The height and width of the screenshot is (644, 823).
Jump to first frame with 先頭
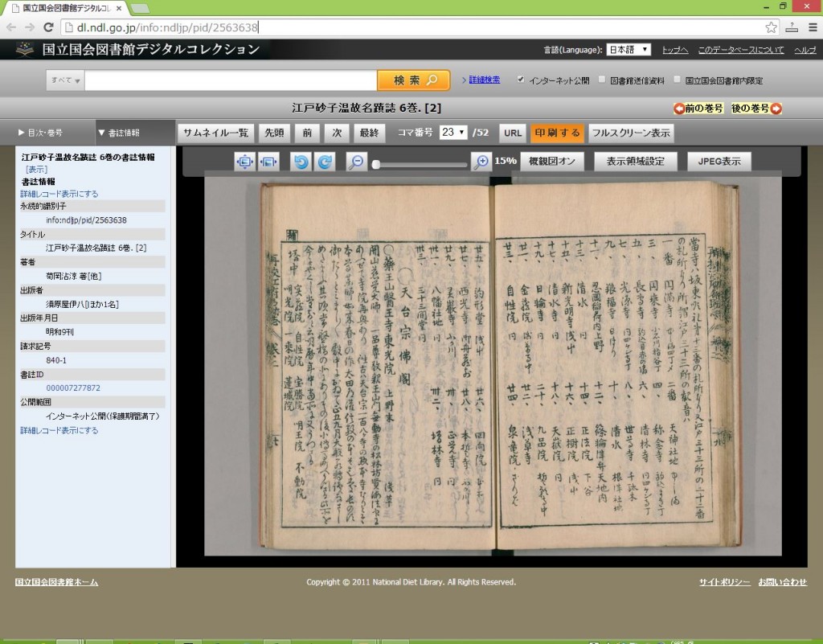[274, 133]
